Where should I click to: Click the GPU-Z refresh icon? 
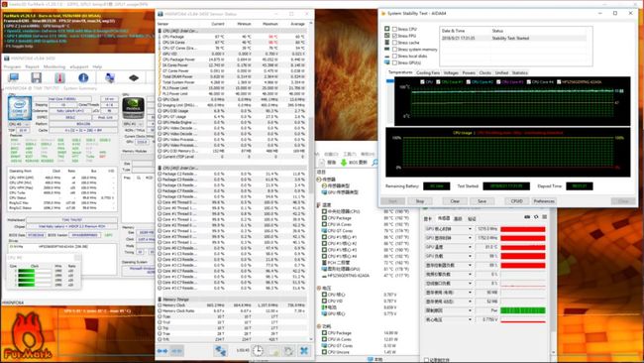click(536, 216)
